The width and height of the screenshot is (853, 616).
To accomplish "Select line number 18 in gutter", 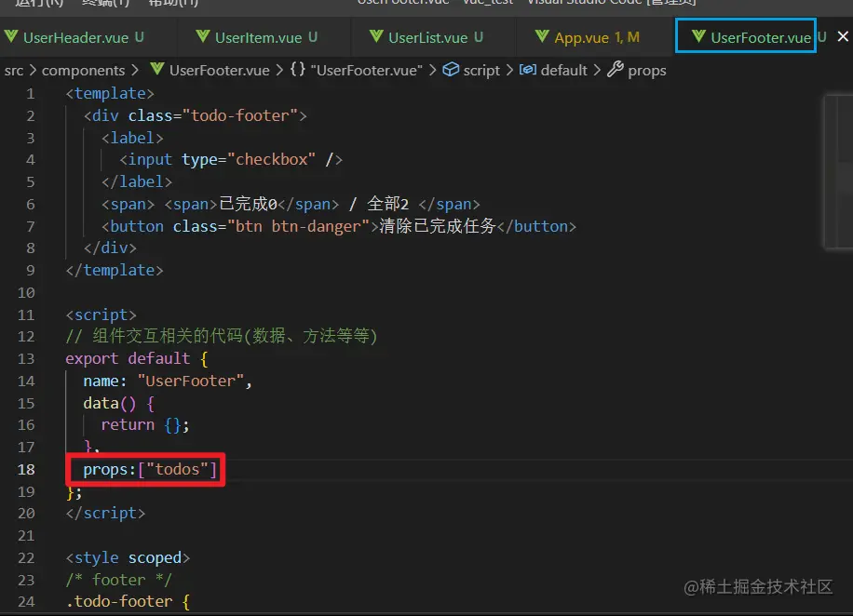I will point(26,470).
